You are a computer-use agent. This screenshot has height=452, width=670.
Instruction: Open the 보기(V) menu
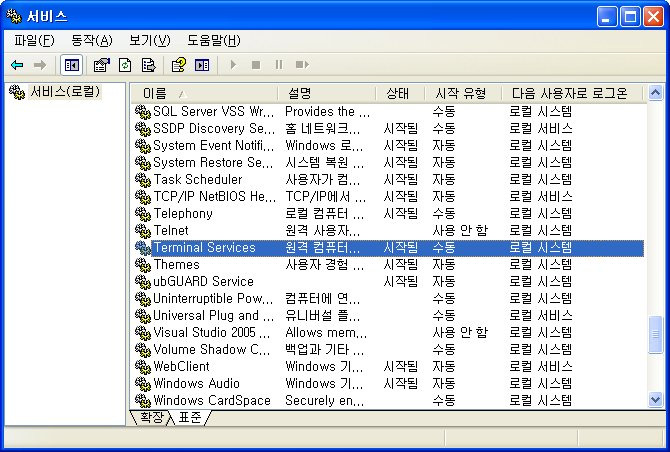150,41
